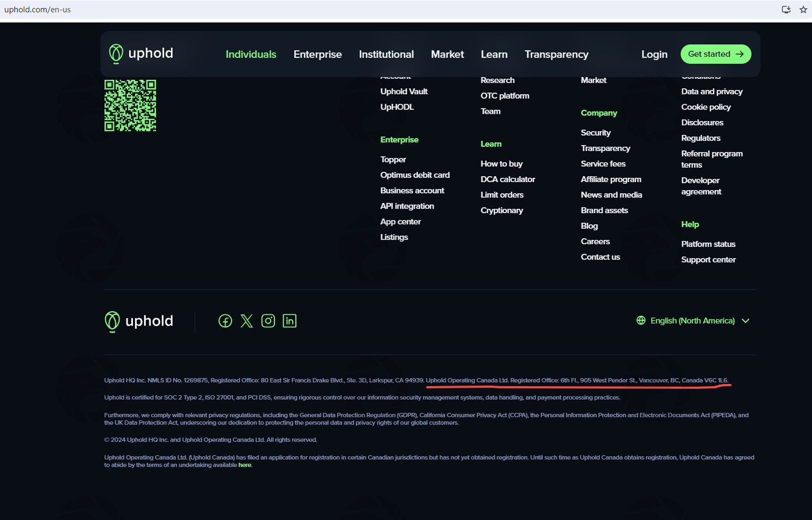This screenshot has width=812, height=520.
Task: Click the Uphold logo in the header
Action: [x=141, y=54]
